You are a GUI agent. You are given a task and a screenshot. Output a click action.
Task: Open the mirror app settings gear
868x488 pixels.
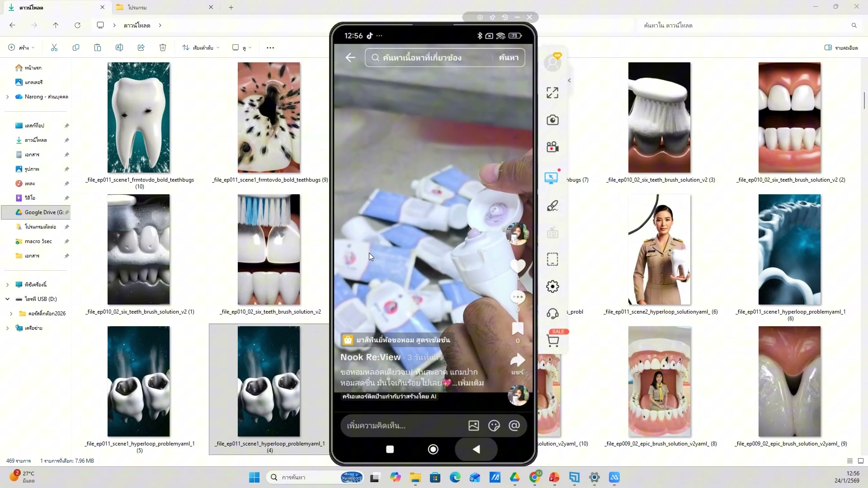[x=552, y=286]
